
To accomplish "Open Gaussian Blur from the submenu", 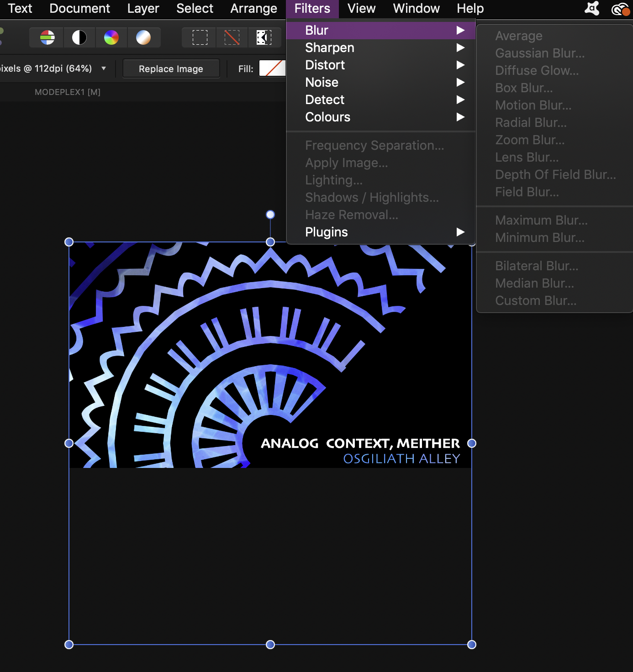I will (x=540, y=53).
